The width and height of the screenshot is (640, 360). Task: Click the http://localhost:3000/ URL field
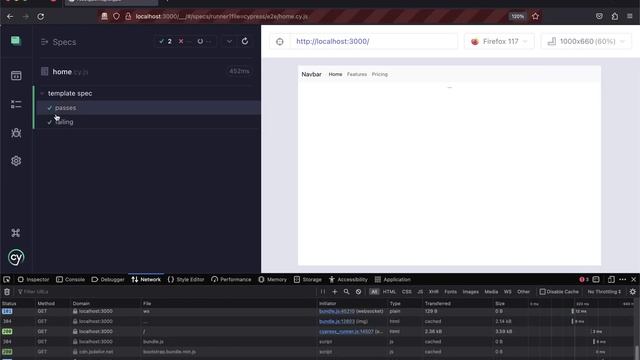[374, 42]
